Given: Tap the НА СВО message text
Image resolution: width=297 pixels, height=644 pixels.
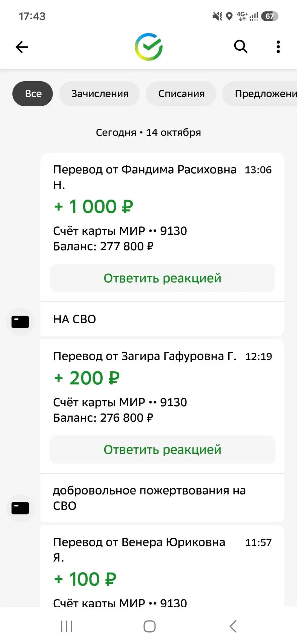Looking at the screenshot, I should point(74,319).
